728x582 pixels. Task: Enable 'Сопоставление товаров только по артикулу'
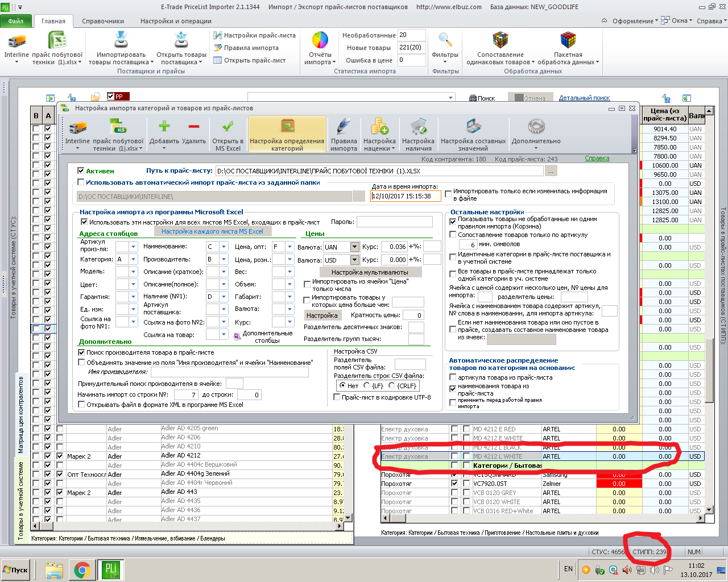(453, 235)
